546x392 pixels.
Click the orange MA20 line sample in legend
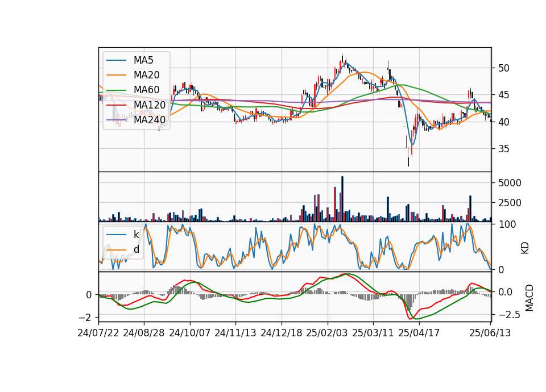coord(116,75)
